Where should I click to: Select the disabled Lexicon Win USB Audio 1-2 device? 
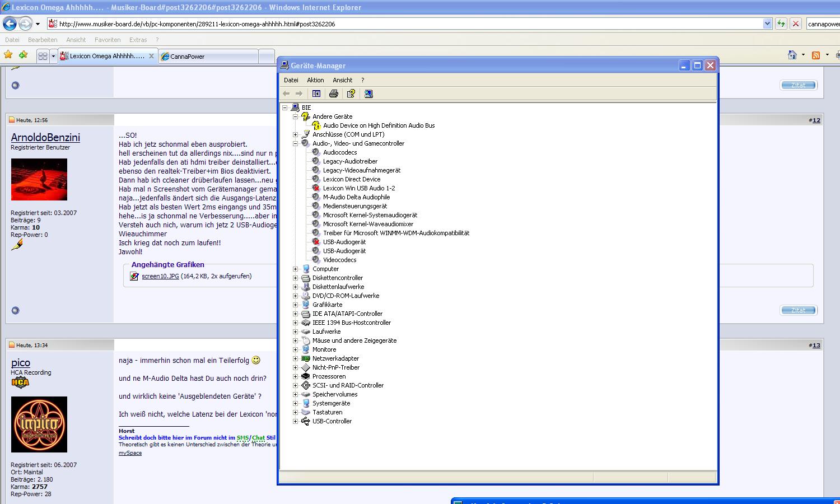tap(358, 188)
